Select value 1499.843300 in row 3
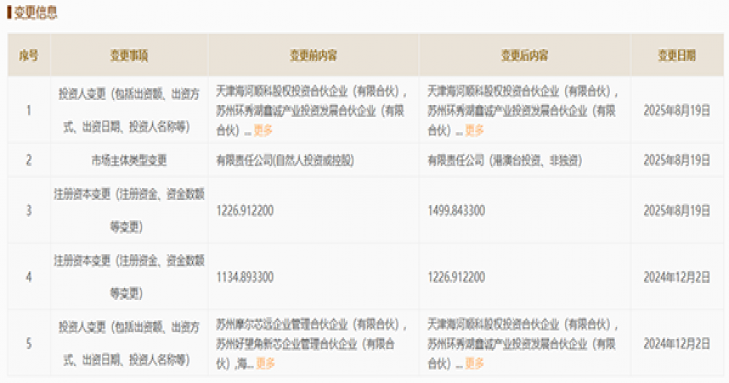 pos(456,211)
